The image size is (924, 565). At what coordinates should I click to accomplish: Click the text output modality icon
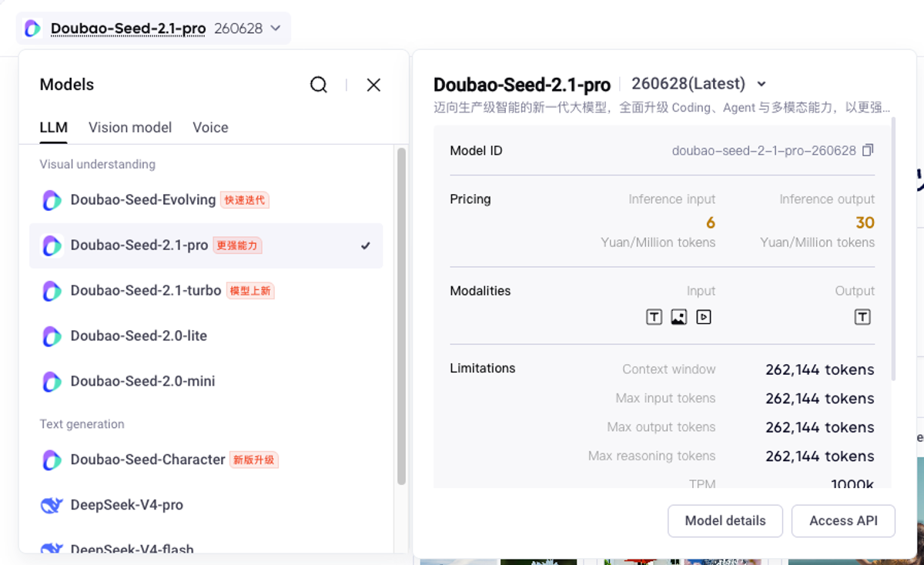[x=862, y=317]
